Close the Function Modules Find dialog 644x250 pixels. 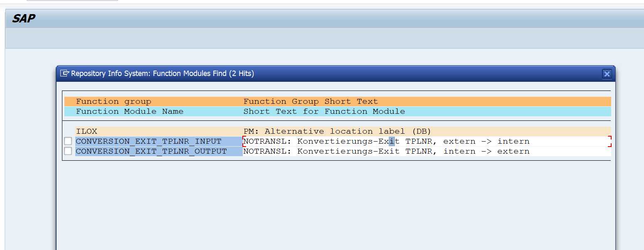click(x=607, y=74)
